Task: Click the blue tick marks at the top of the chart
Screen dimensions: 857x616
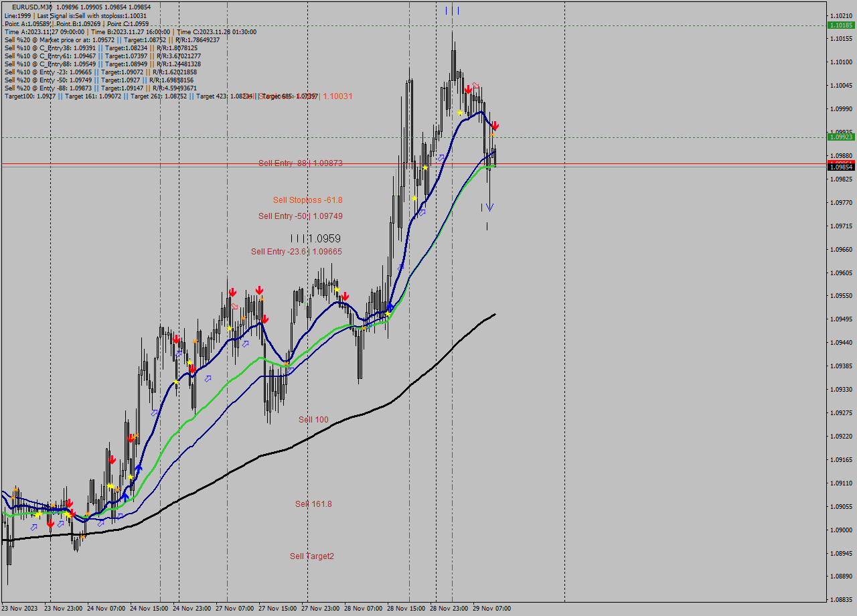Action: (452, 10)
